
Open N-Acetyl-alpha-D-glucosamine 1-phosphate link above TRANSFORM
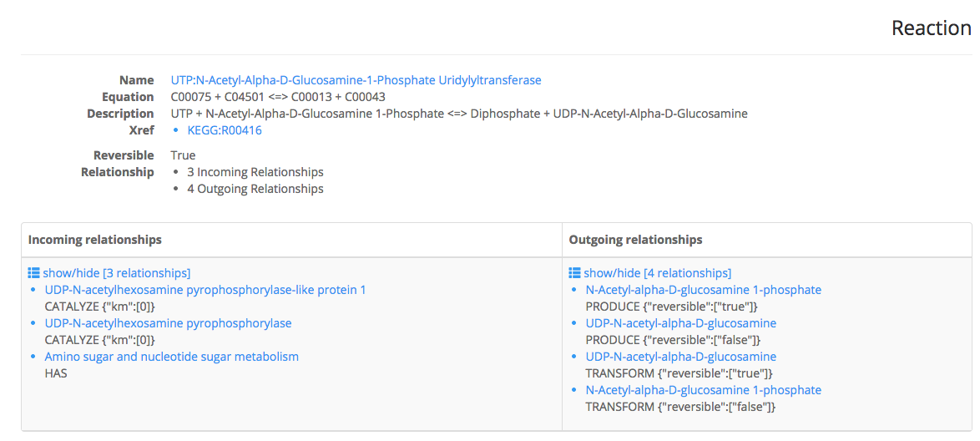(703, 390)
